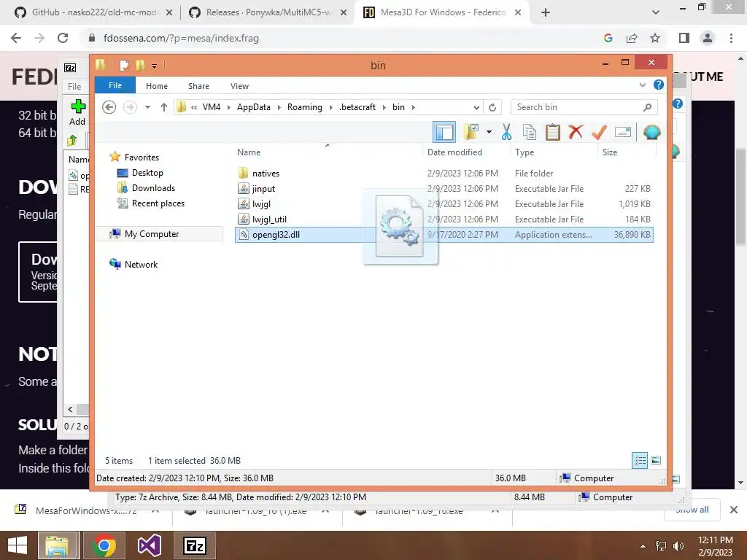Image resolution: width=747 pixels, height=560 pixels.
Task: Click Add button in 7-Zip window
Action: (77, 112)
